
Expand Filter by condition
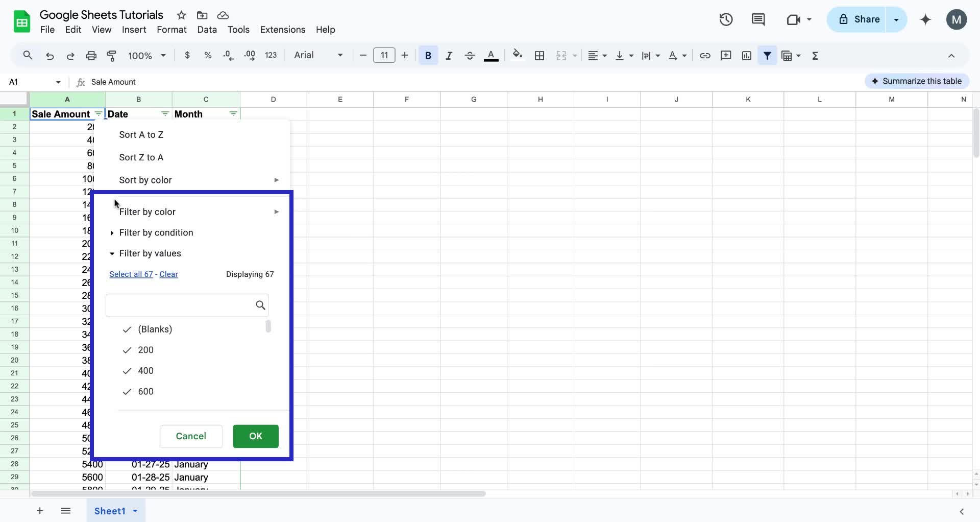[x=156, y=232]
